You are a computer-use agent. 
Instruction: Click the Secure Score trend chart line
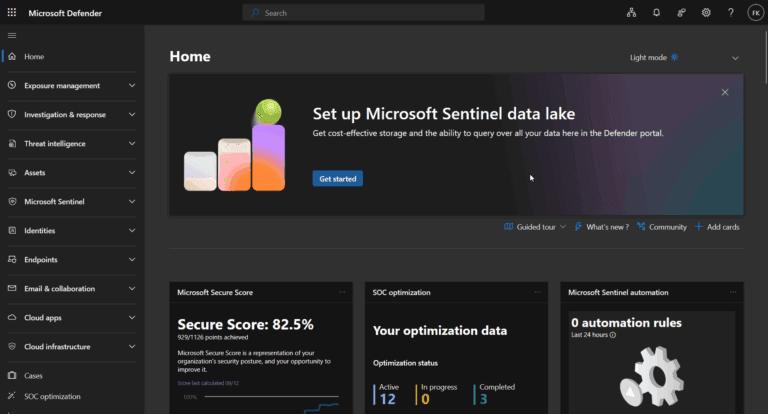click(321, 407)
